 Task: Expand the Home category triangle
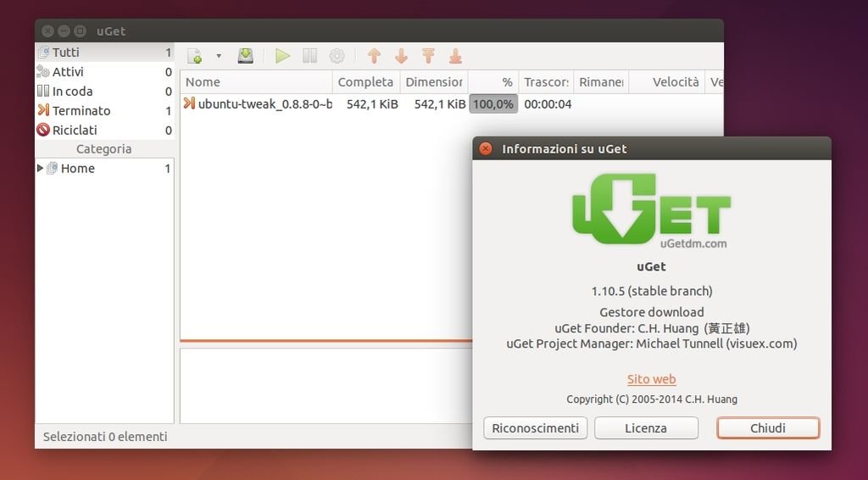40,168
